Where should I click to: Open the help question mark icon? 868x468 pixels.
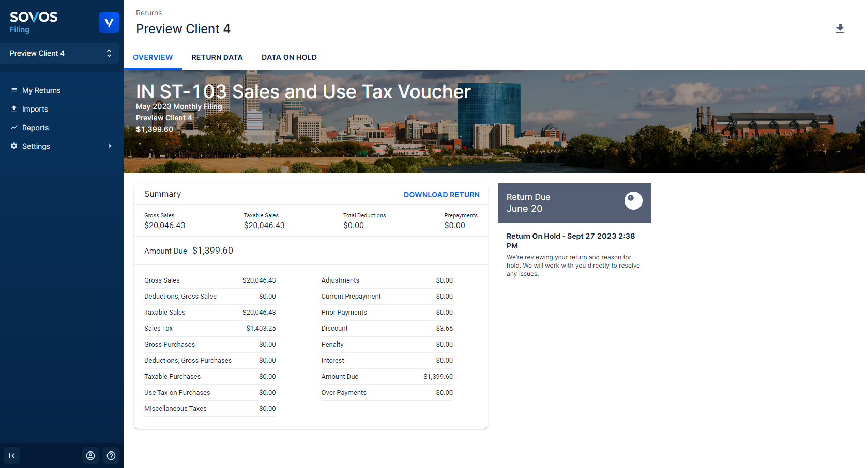coord(111,456)
